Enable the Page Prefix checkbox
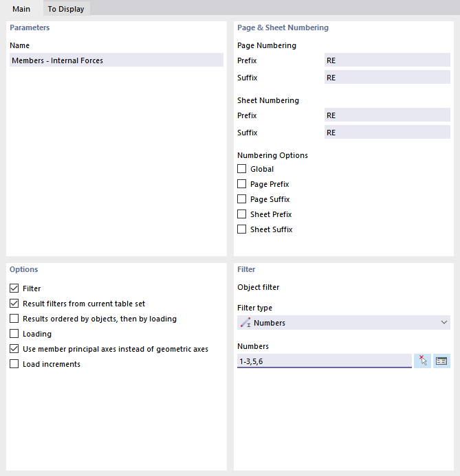The height and width of the screenshot is (476, 460). coord(241,184)
